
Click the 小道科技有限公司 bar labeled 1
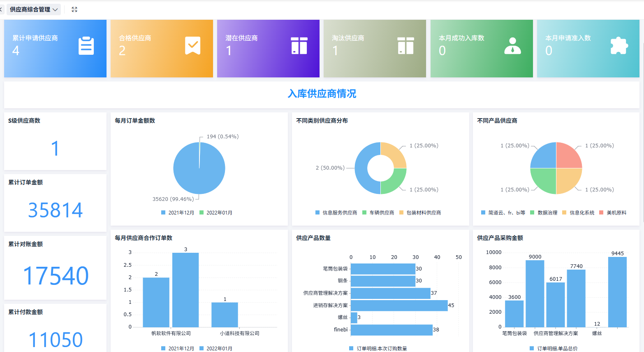pos(225,315)
